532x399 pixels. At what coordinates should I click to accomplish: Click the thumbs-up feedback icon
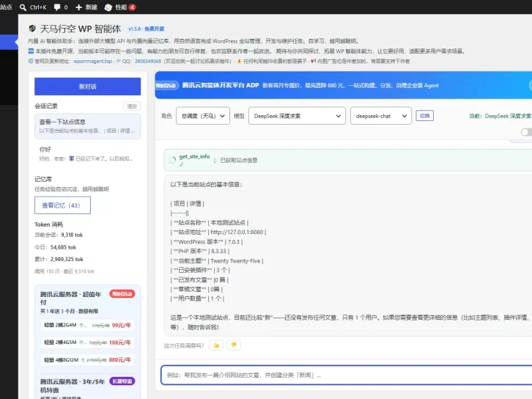(x=216, y=345)
